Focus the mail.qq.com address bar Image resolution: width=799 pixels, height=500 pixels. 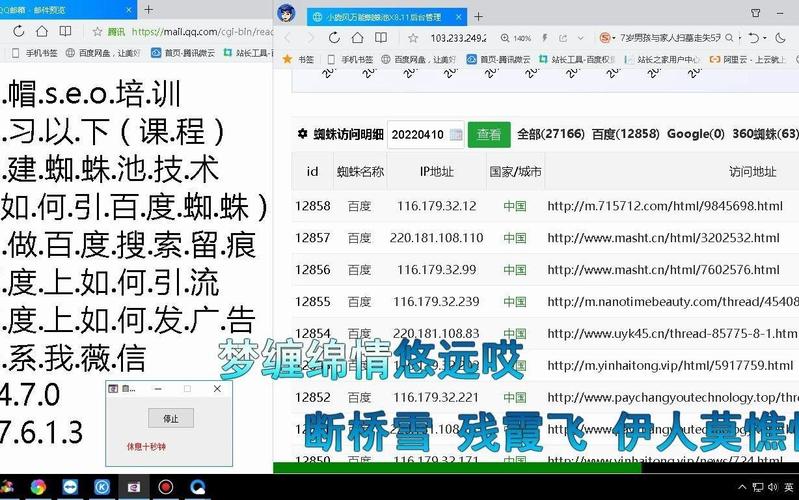point(202,32)
